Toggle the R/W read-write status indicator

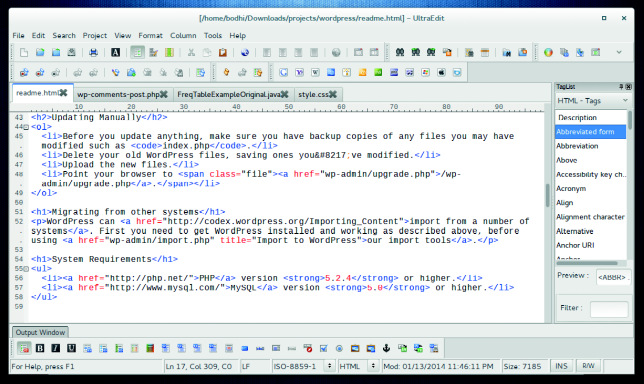[x=588, y=366]
